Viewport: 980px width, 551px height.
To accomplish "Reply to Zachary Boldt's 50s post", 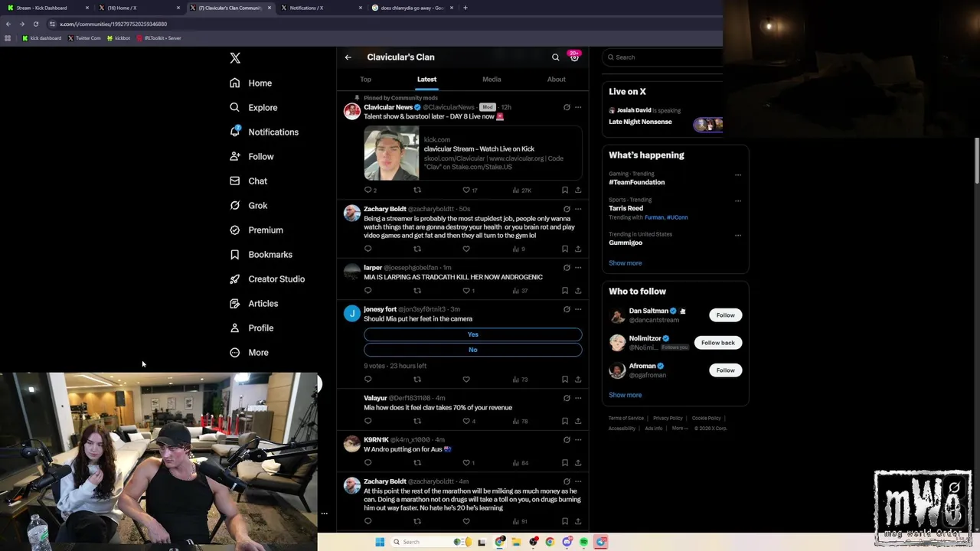I will click(x=368, y=249).
